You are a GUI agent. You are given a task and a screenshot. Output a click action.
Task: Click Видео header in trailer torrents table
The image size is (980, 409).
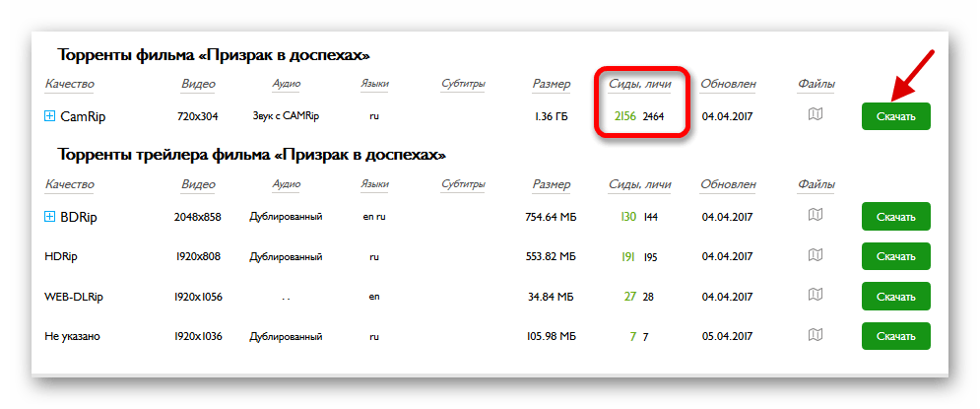199,183
